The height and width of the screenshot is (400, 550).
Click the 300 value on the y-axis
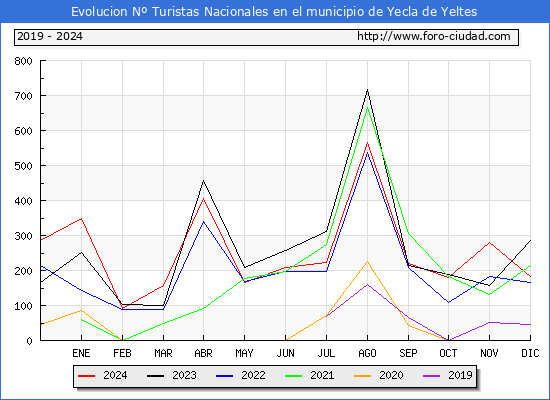(x=23, y=236)
